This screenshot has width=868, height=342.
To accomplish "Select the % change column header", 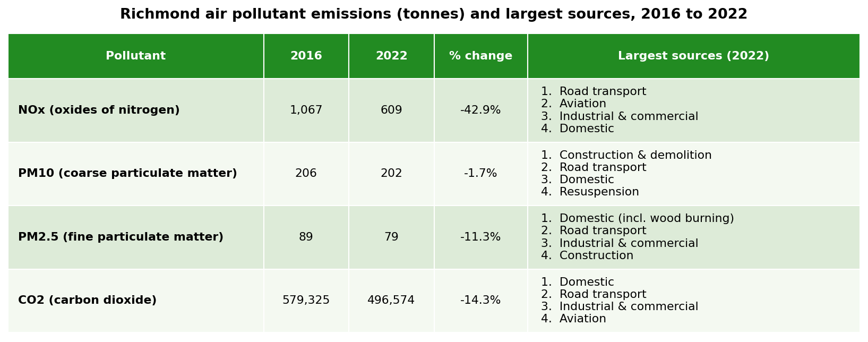I will point(481,56).
